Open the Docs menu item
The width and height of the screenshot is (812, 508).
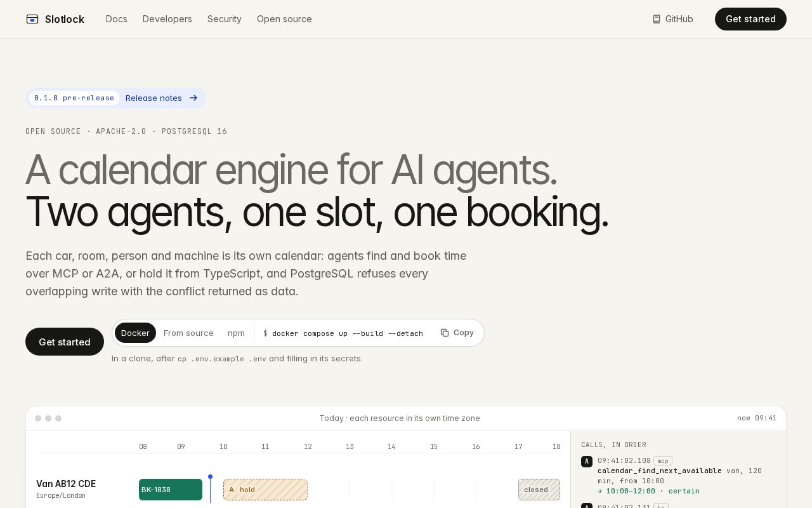(117, 19)
